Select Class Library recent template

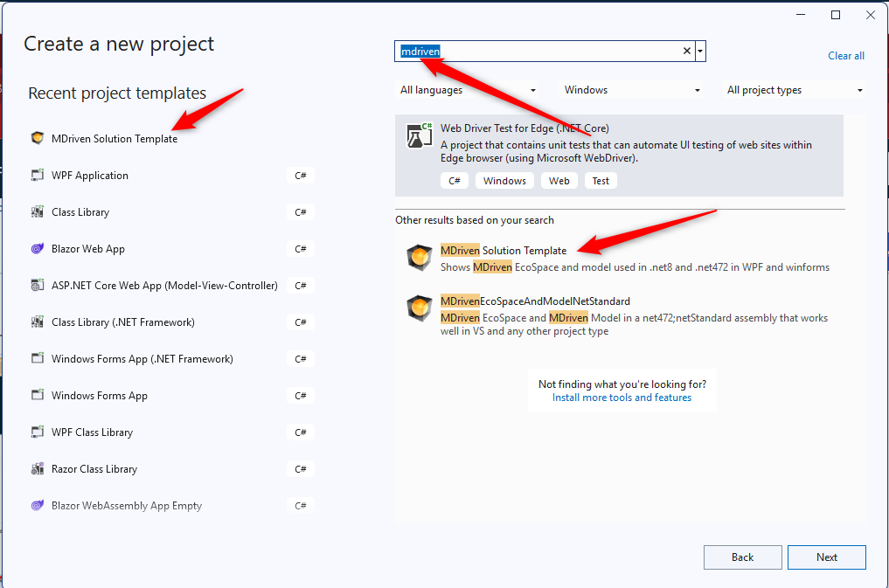(x=80, y=212)
